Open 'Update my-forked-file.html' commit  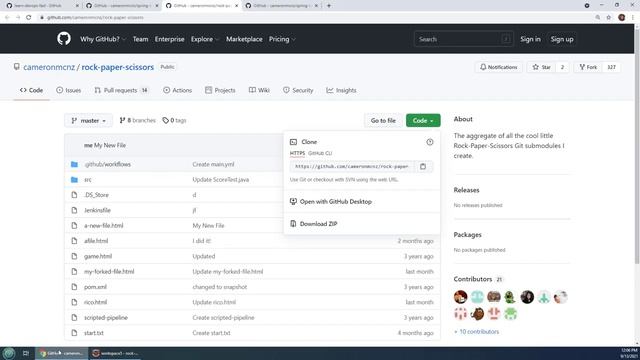228,271
